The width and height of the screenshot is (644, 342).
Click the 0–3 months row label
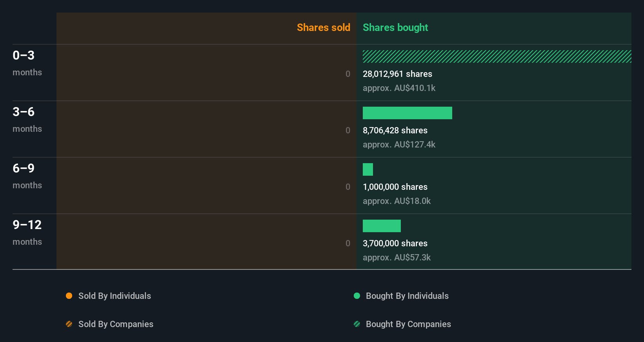coord(27,63)
